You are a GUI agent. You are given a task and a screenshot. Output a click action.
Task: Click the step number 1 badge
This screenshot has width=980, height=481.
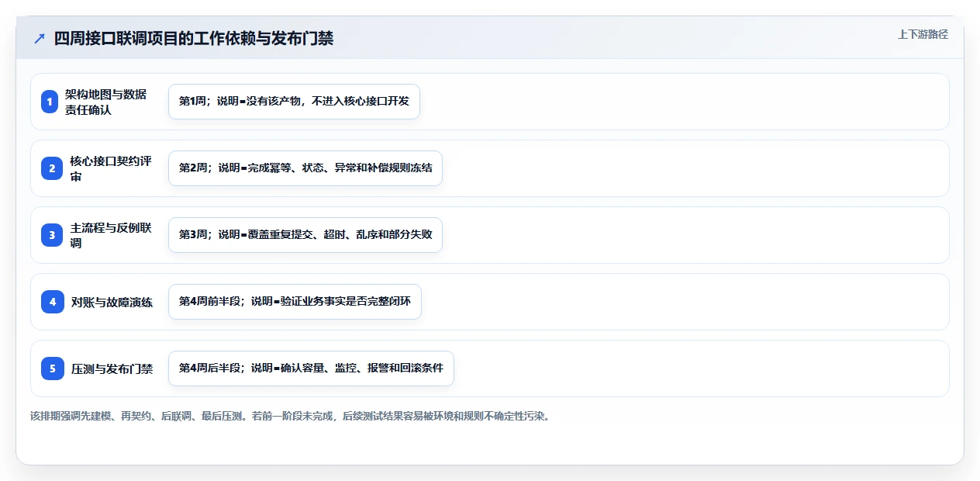[x=50, y=102]
